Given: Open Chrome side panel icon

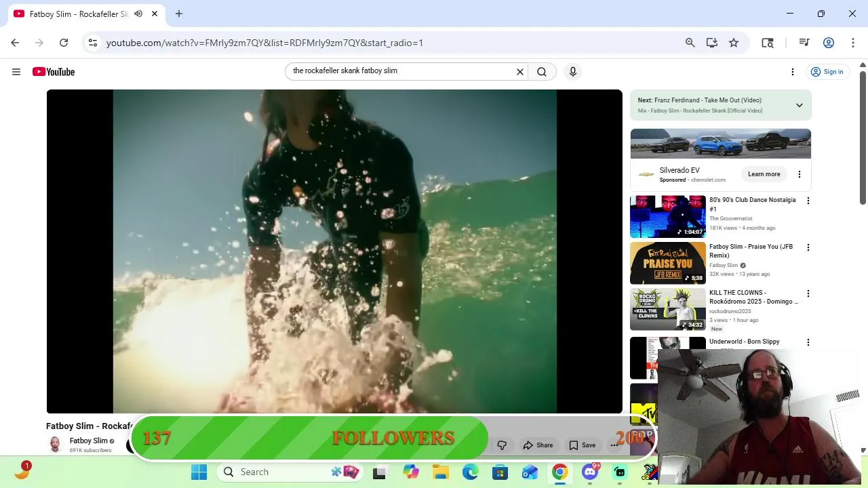Looking at the screenshot, I should coord(768,43).
